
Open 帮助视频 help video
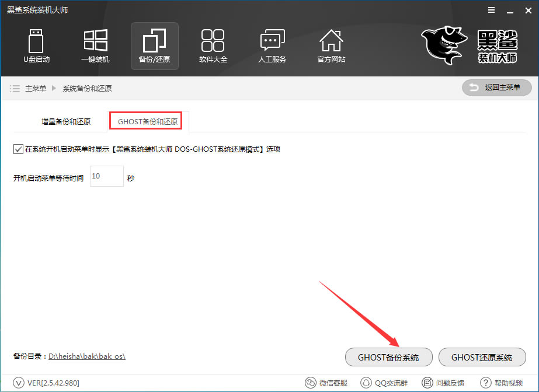tap(502, 383)
